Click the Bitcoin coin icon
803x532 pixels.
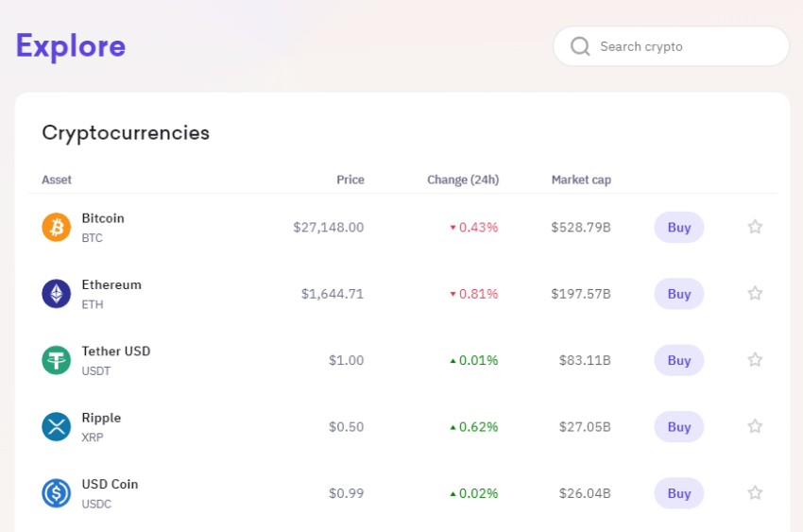tap(57, 228)
